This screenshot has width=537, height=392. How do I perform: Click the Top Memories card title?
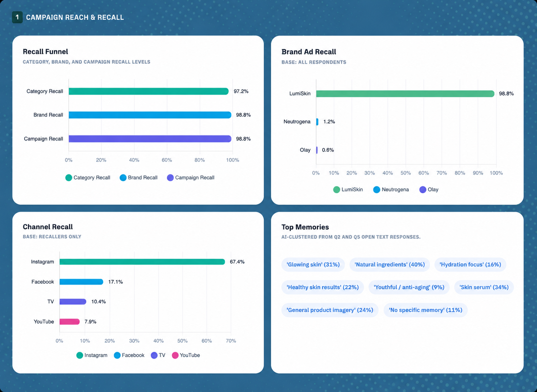[x=305, y=227]
